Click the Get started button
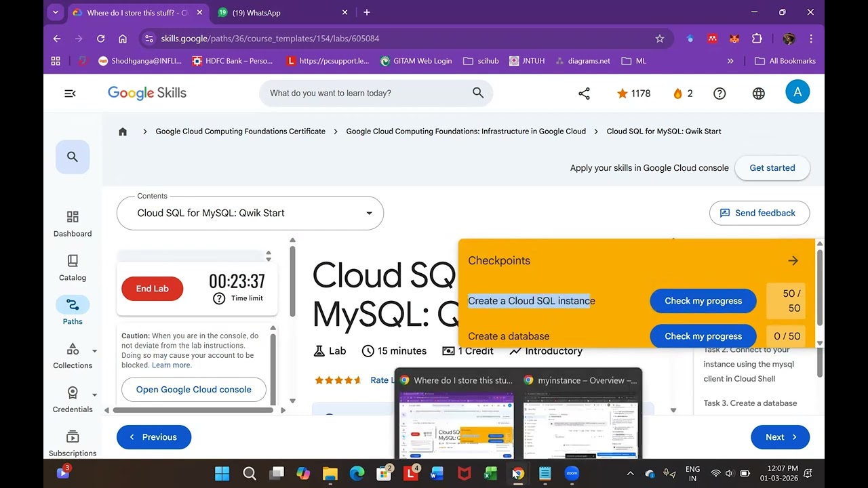The height and width of the screenshot is (488, 868). pyautogui.click(x=772, y=168)
